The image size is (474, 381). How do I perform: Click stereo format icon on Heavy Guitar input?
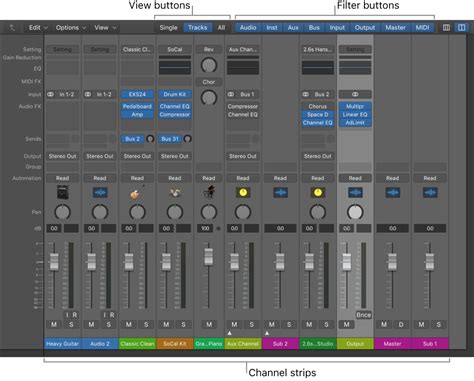(51, 94)
